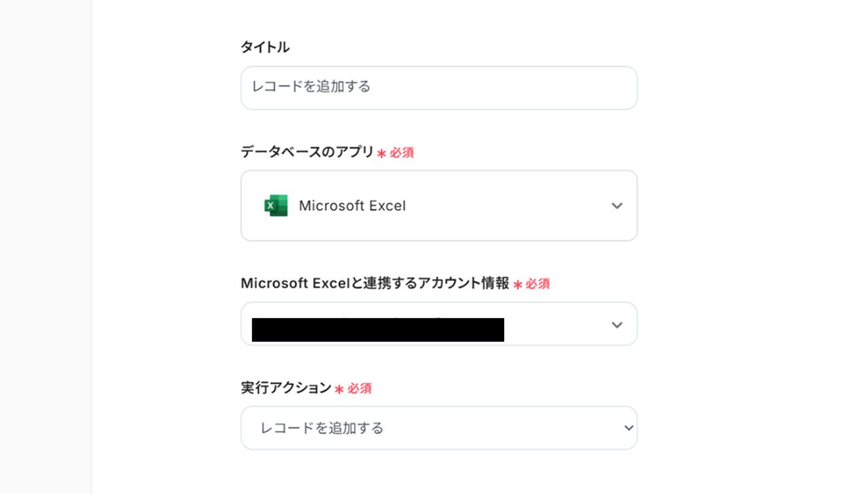Click the データベースのアプリ label
The height and width of the screenshot is (494, 868).
[307, 152]
